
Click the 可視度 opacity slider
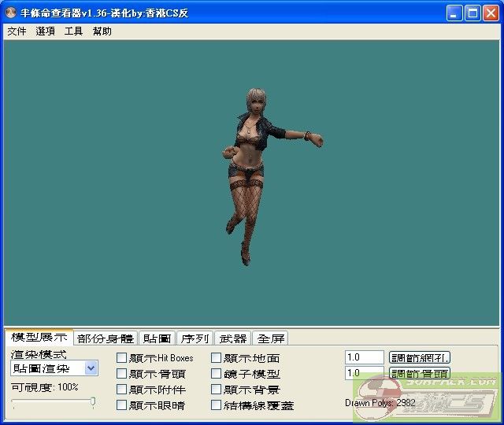(x=54, y=402)
